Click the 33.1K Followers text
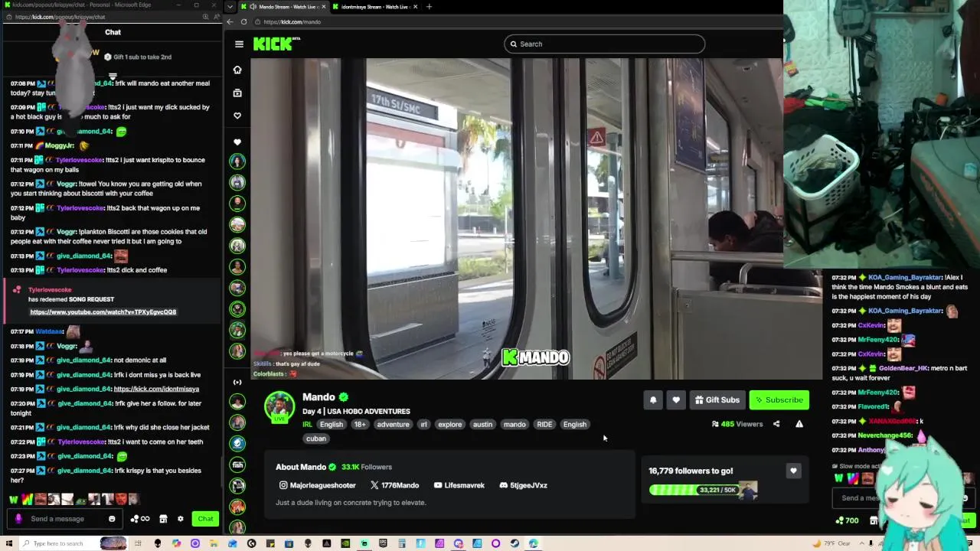Screen dimensions: 980x551 pyautogui.click(x=367, y=467)
